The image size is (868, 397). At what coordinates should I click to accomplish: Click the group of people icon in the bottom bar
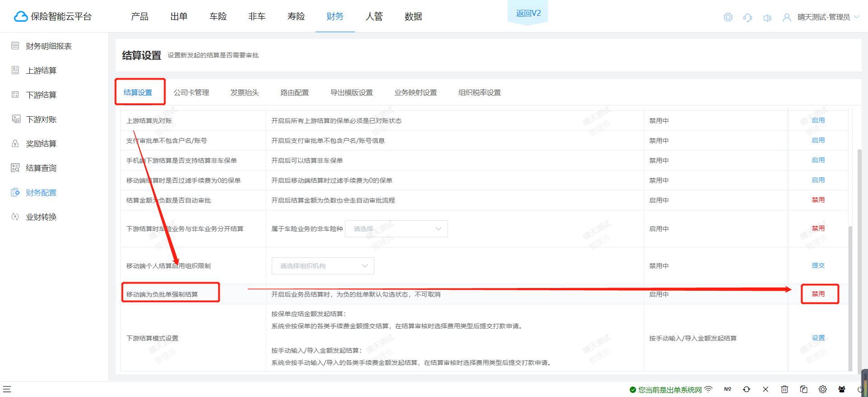coord(841,389)
